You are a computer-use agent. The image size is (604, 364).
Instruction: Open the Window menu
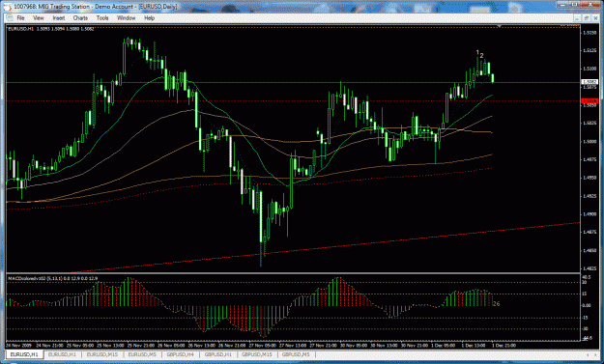pos(127,18)
